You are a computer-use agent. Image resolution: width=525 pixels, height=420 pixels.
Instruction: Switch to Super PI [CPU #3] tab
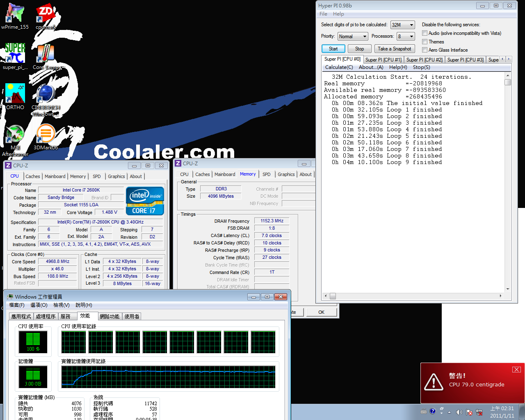coord(465,60)
